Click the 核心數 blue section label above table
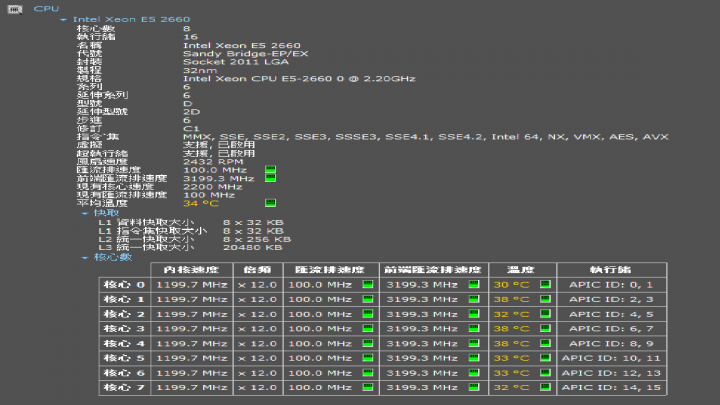 pyautogui.click(x=112, y=257)
